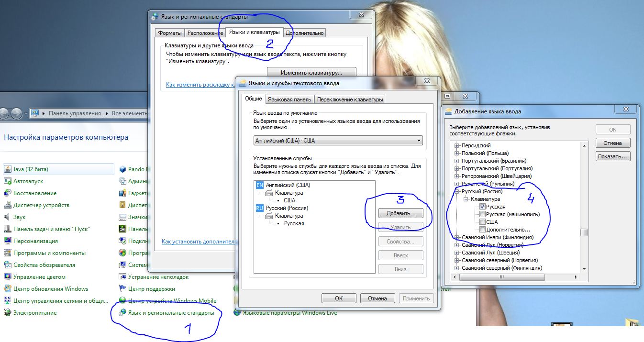Open the Автозапуск icon

8,181
